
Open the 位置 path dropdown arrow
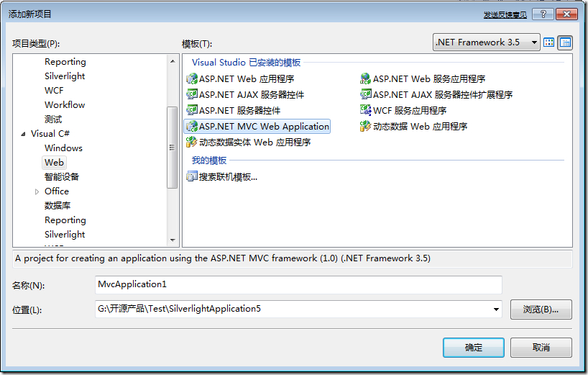(496, 310)
